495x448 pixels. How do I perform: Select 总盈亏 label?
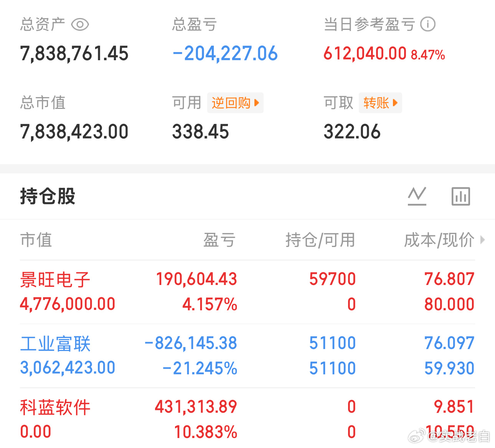click(x=195, y=25)
